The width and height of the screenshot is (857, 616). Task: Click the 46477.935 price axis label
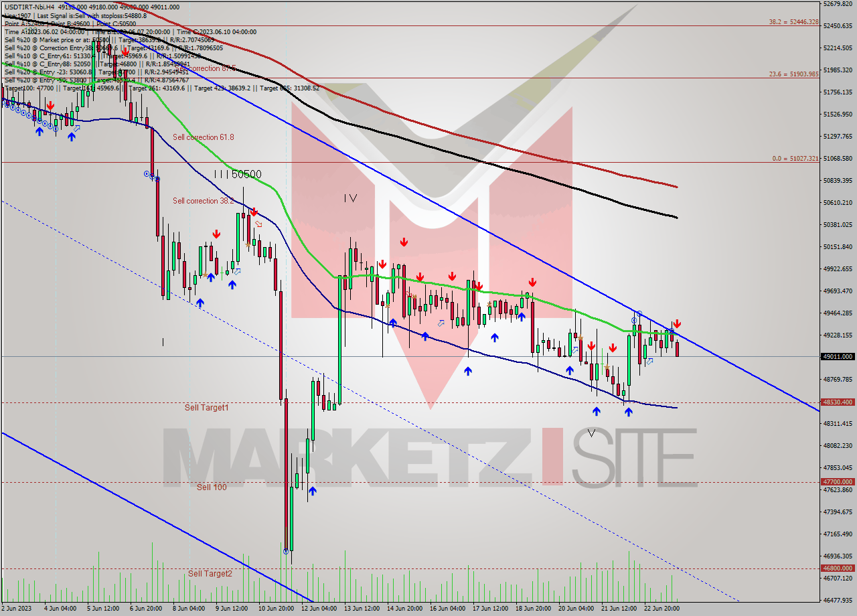pyautogui.click(x=838, y=601)
